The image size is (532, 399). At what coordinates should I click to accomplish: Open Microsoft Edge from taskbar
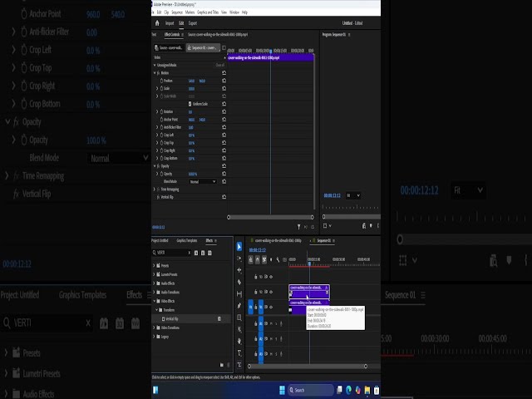click(349, 390)
